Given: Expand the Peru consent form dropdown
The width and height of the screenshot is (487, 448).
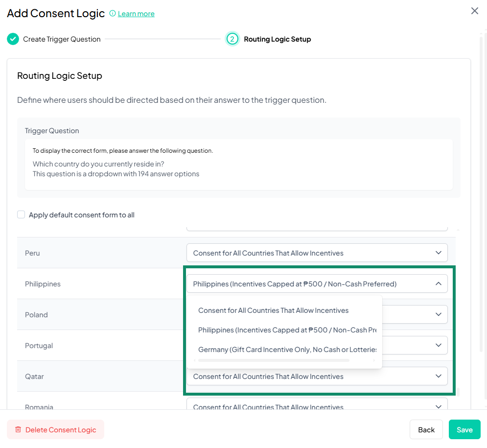Looking at the screenshot, I should tap(317, 253).
